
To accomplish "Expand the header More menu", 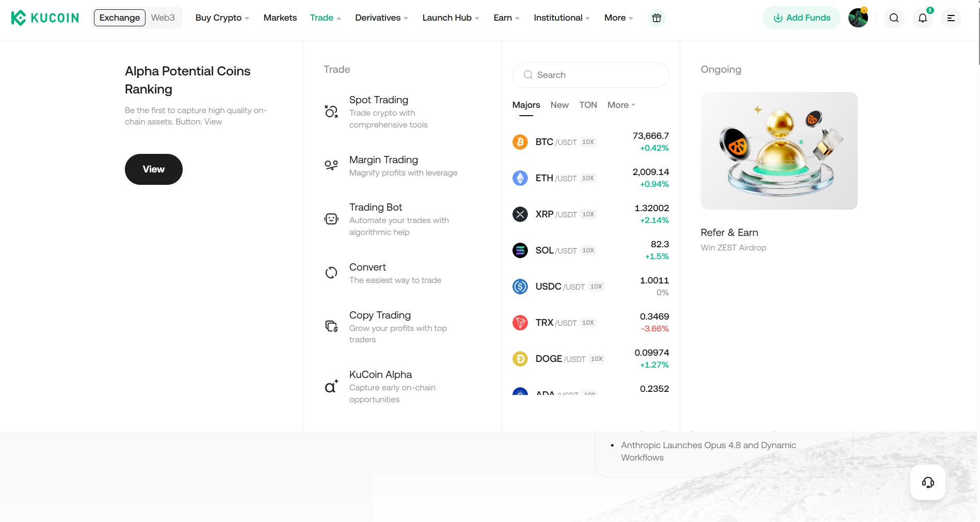I will point(619,18).
